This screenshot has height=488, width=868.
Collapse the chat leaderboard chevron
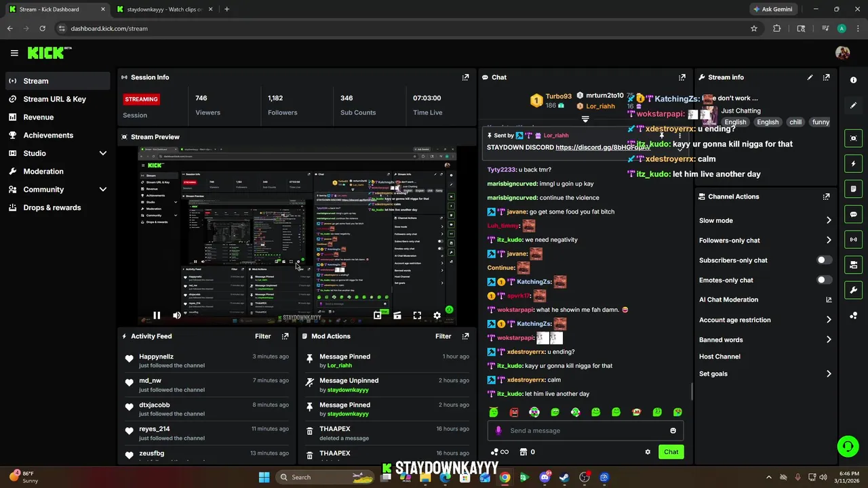(x=585, y=119)
